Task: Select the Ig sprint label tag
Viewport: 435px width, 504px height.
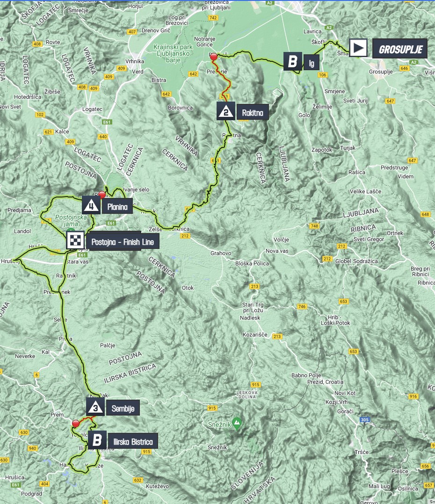Action: (312, 63)
